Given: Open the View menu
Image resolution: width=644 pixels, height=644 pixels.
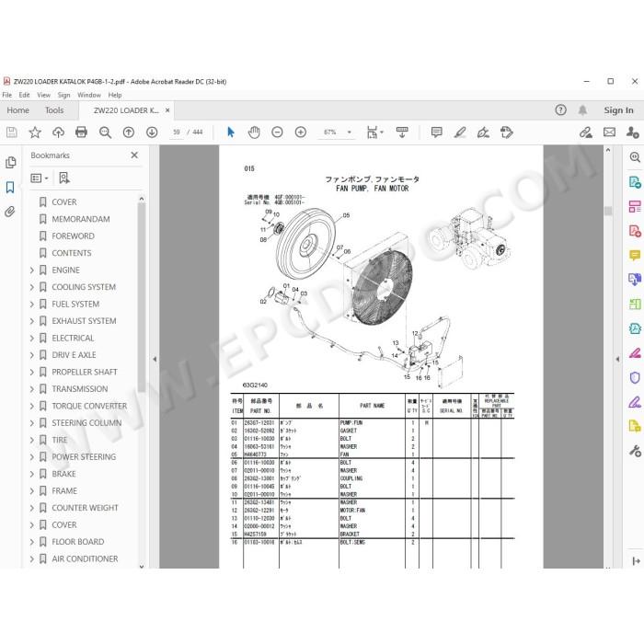Looking at the screenshot, I should point(43,95).
